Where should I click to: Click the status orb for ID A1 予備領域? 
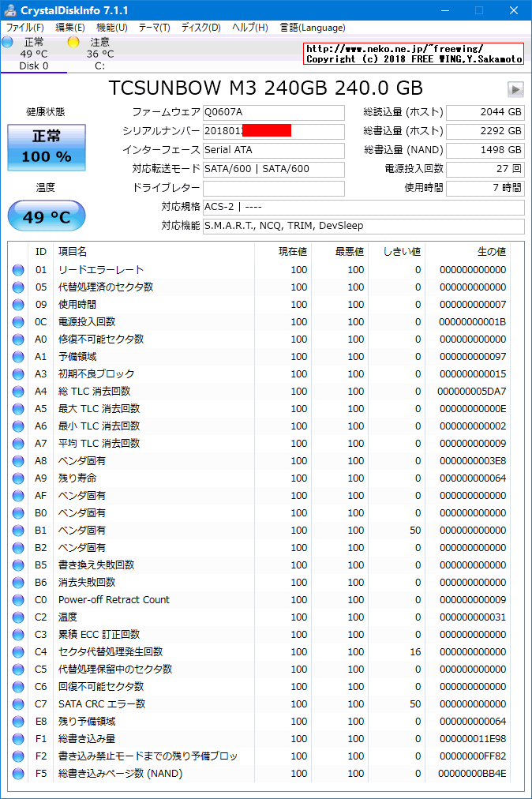point(18,357)
